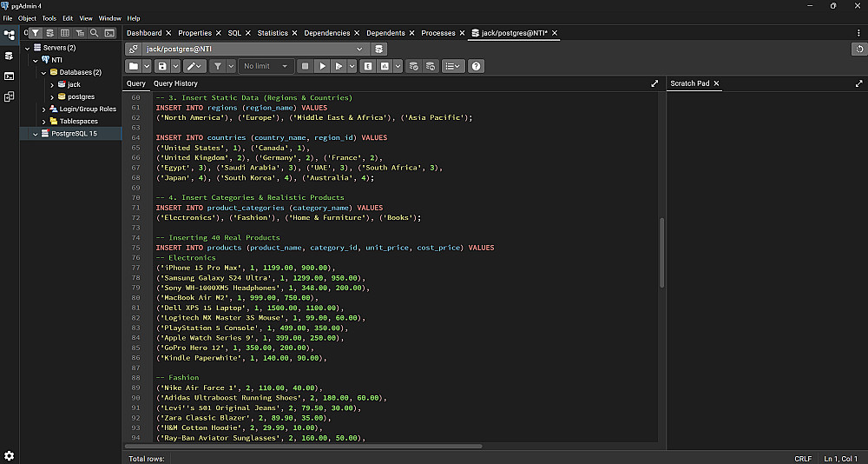
Task: Click the Open file folder icon
Action: 133,66
